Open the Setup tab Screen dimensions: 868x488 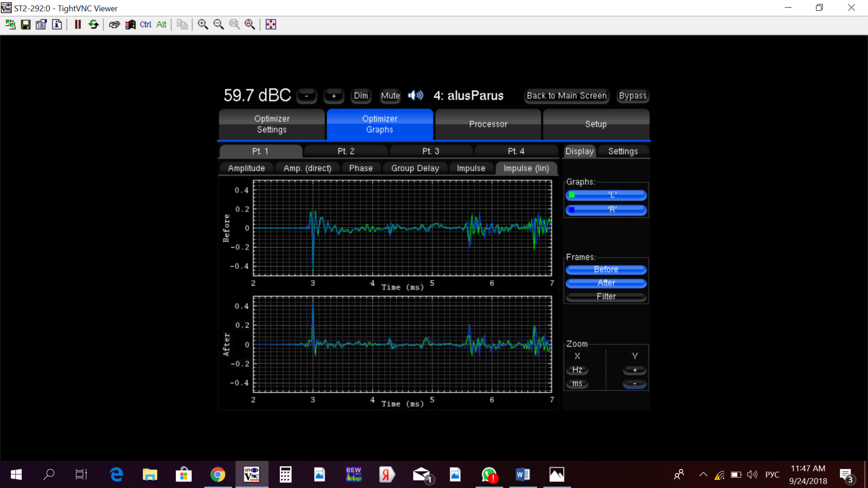596,124
